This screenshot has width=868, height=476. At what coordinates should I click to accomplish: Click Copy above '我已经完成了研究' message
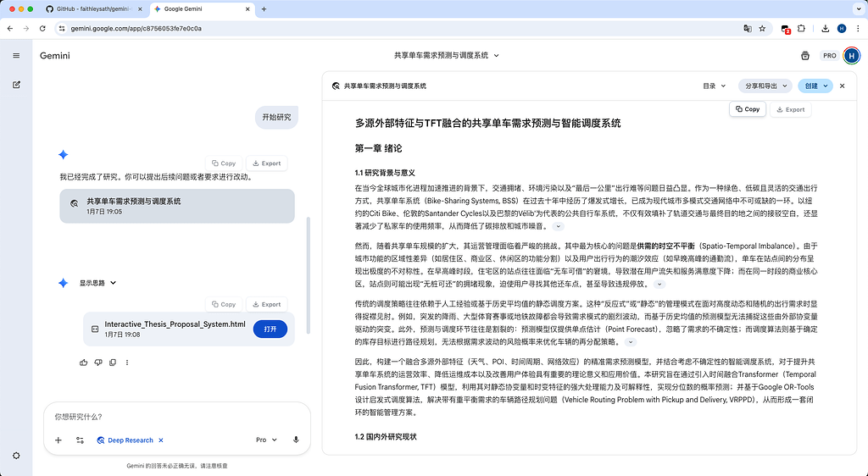[x=224, y=163]
